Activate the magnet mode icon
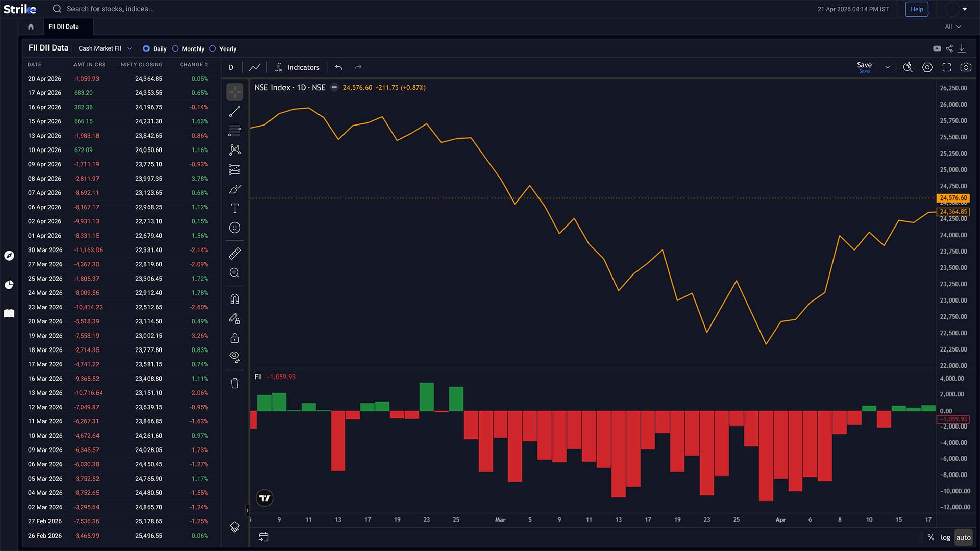Screen dimensions: 980x551 [235, 299]
